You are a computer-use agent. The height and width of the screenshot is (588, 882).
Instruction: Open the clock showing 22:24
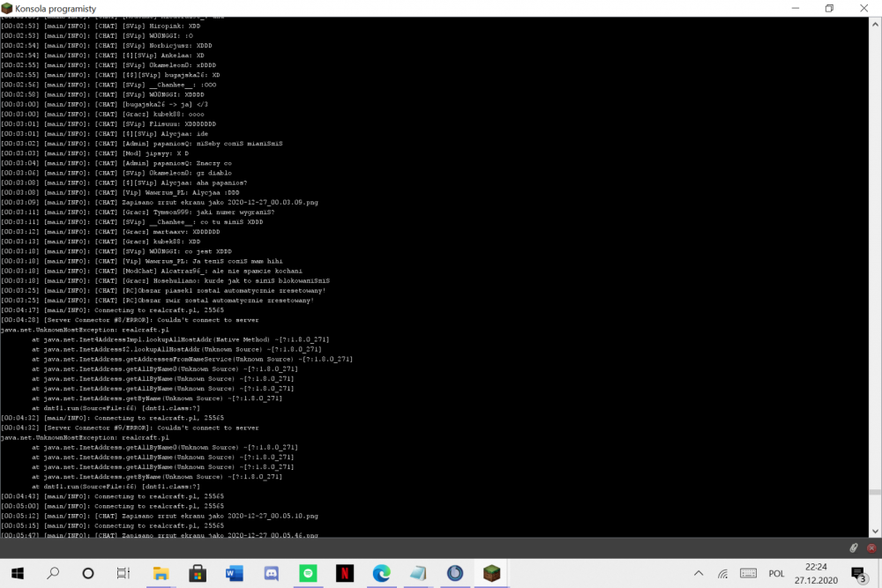point(817,573)
